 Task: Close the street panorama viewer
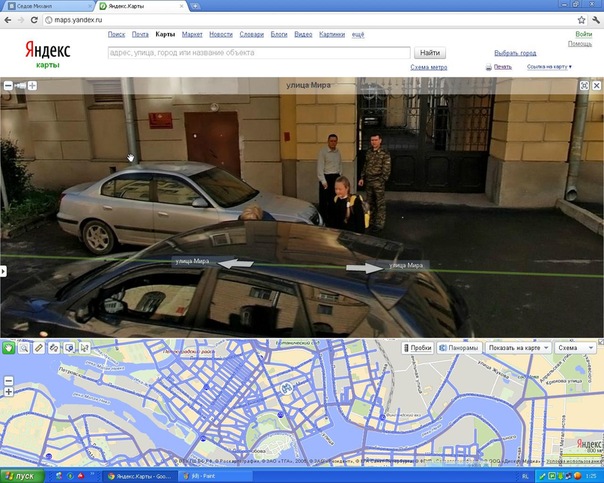click(596, 86)
